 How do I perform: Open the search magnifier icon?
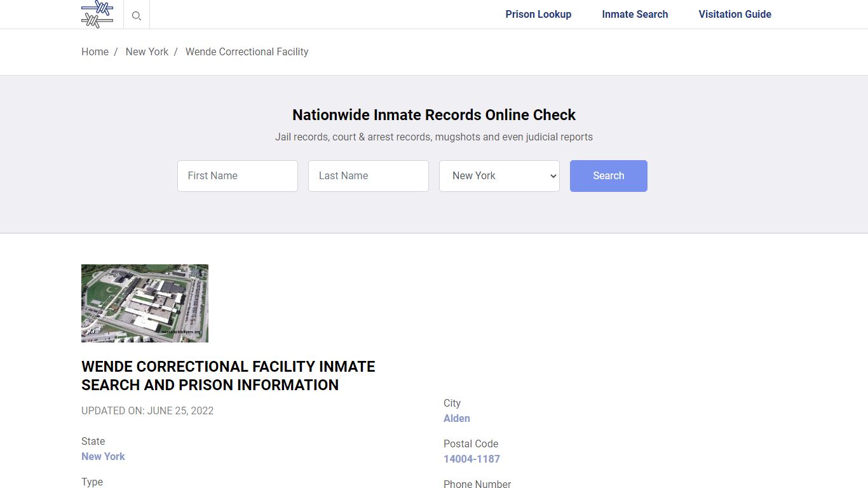(x=137, y=15)
